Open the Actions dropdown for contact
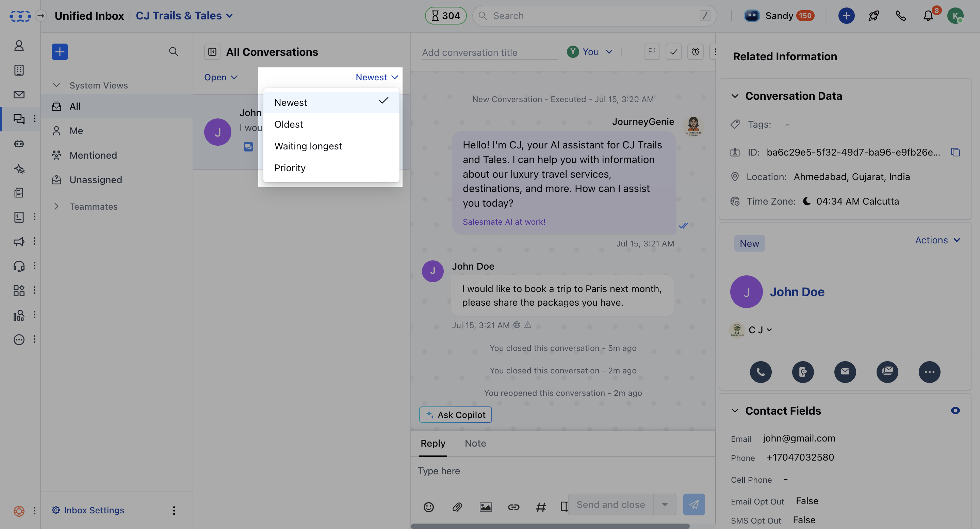This screenshot has height=529, width=980. click(937, 240)
